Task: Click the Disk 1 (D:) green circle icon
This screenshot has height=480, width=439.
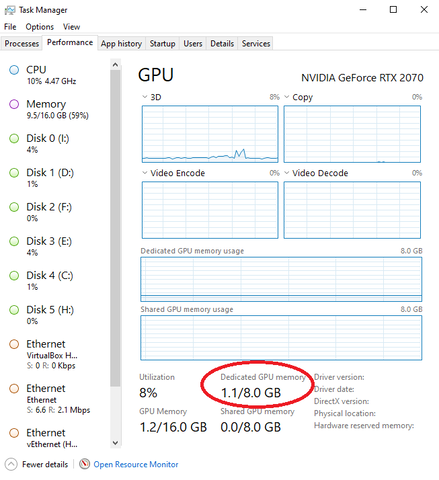Action: click(x=14, y=173)
